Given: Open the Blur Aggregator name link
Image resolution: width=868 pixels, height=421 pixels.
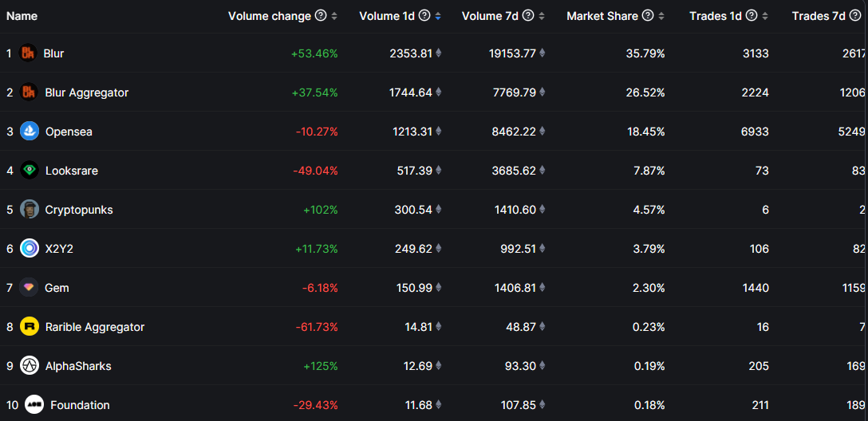Looking at the screenshot, I should coord(86,92).
